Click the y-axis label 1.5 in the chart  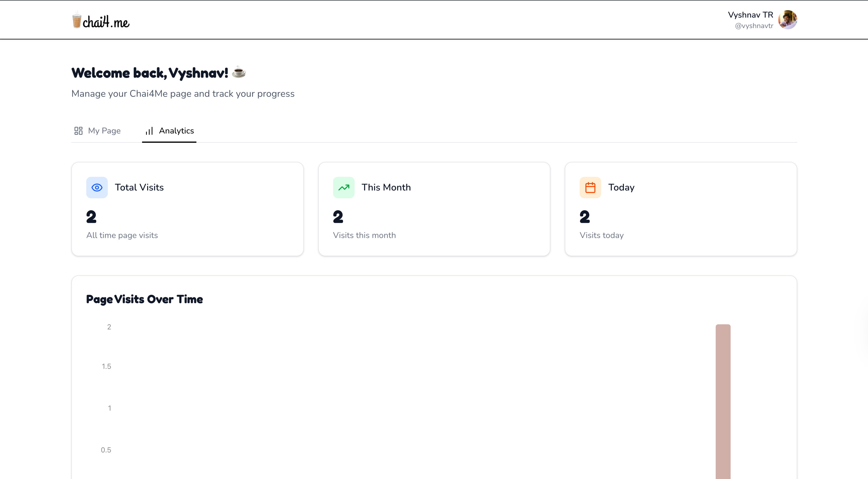pyautogui.click(x=106, y=366)
